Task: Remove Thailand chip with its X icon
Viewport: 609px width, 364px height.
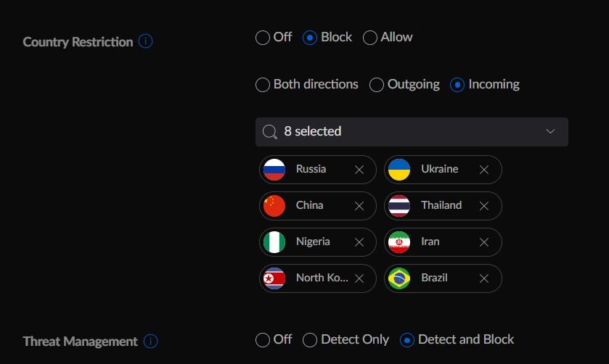Action: (x=484, y=206)
